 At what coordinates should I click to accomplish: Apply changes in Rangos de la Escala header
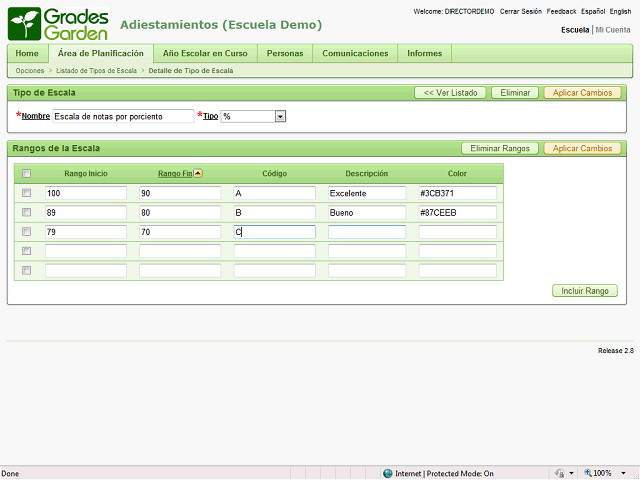(582, 148)
